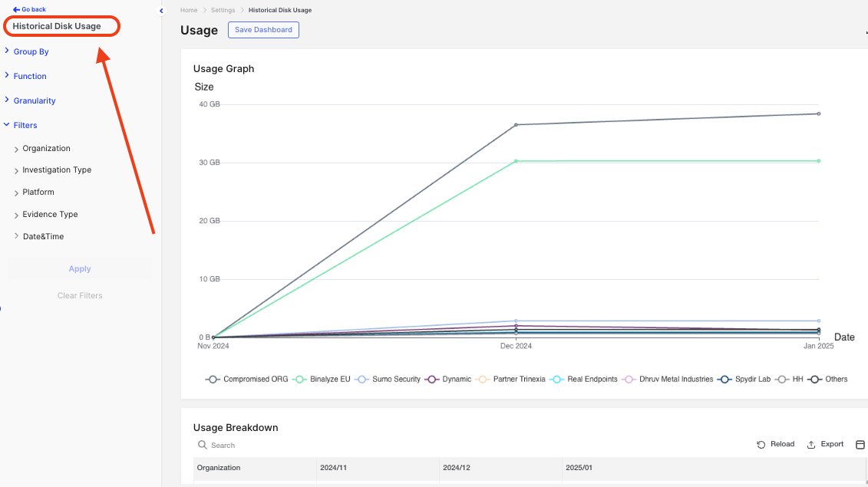868x487 pixels.
Task: Toggle Binalyze EU legend series
Action: (322, 380)
